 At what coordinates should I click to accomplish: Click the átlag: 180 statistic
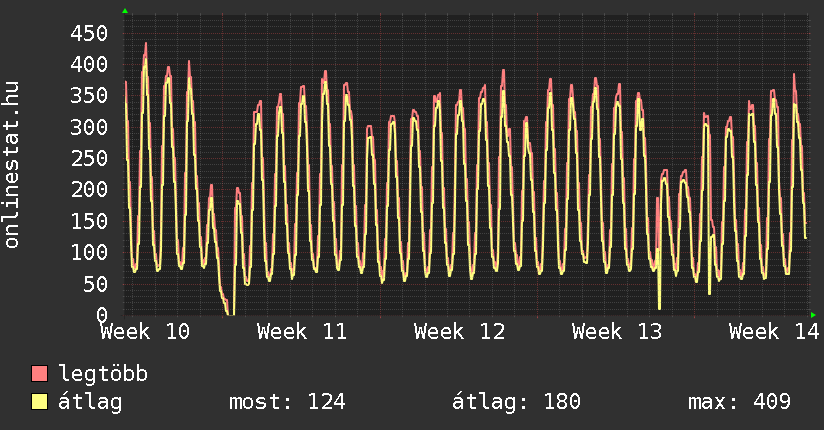(x=516, y=402)
